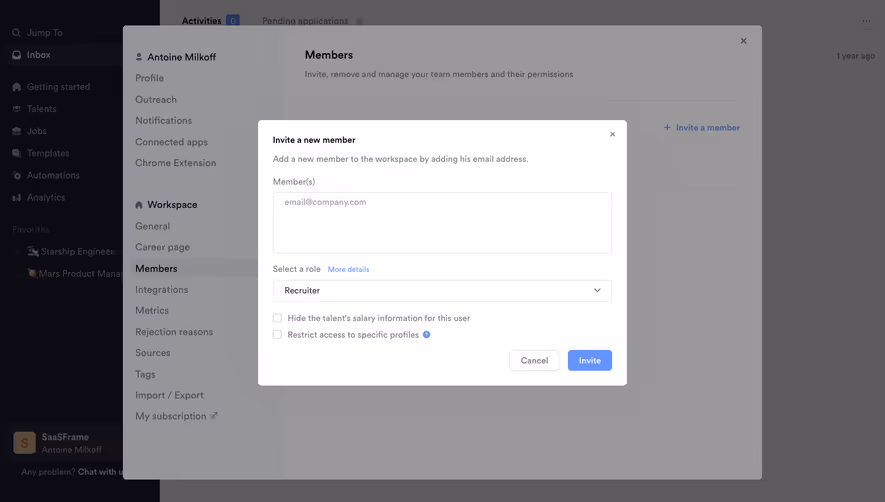Click the user icon beside Antoine Milkoff
The width and height of the screenshot is (885, 502).
[139, 57]
